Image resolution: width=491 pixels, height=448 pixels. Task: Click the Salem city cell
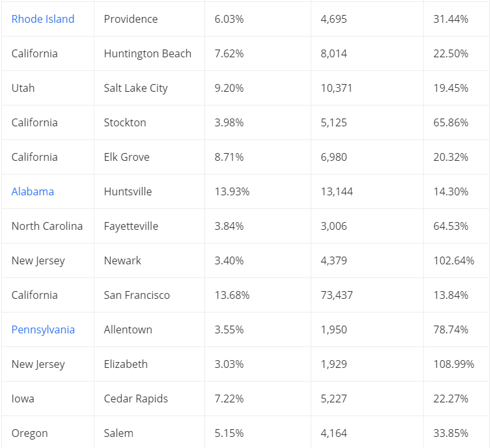(x=119, y=433)
